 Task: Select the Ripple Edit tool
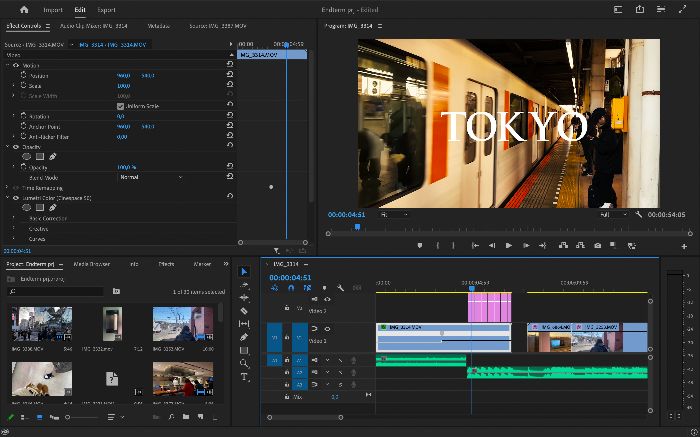(244, 297)
